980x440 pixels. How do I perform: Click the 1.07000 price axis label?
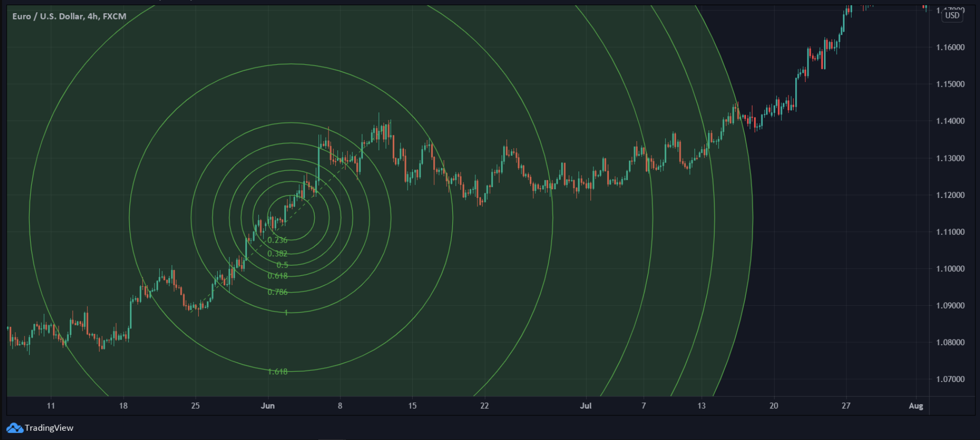coord(950,379)
